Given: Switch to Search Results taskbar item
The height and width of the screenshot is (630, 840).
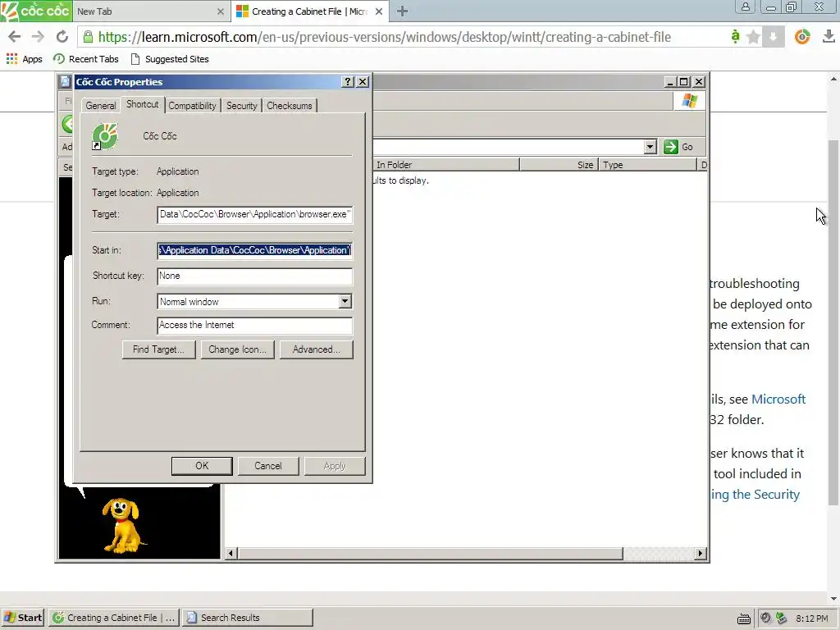Looking at the screenshot, I should tap(248, 618).
